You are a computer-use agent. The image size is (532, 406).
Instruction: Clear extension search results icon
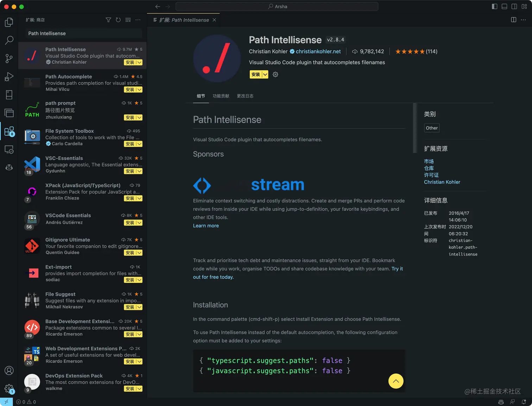coord(128,20)
